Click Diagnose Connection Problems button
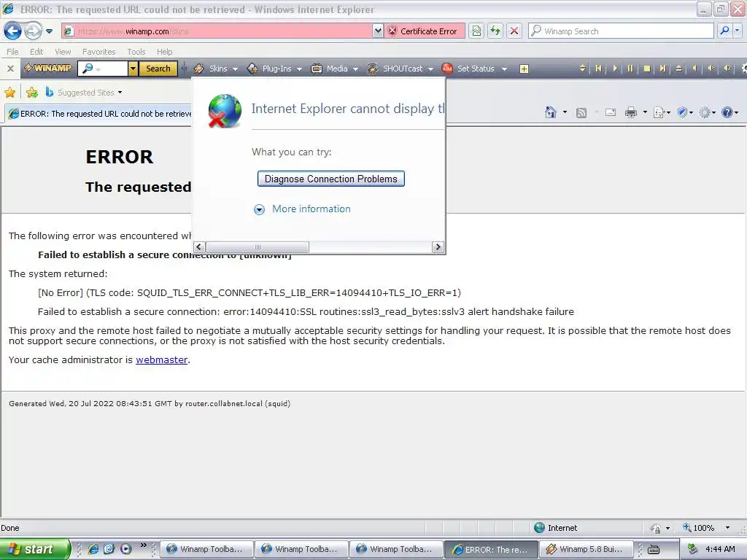This screenshot has width=747, height=560. coord(331,179)
